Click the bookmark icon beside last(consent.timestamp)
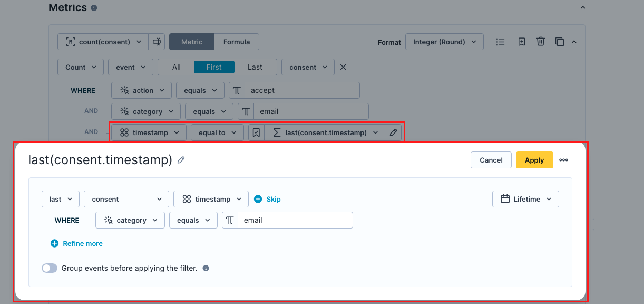 click(256, 132)
